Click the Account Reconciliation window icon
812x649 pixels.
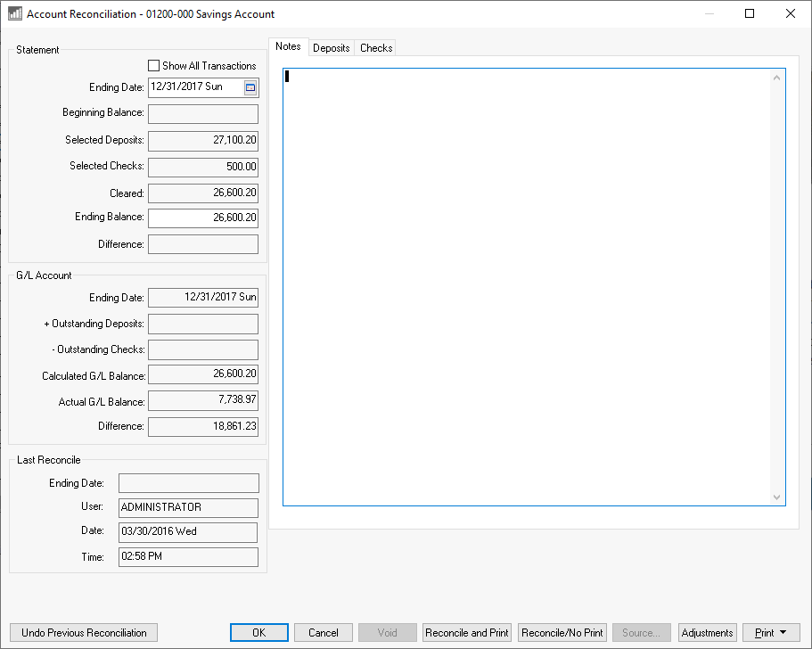[x=15, y=13]
